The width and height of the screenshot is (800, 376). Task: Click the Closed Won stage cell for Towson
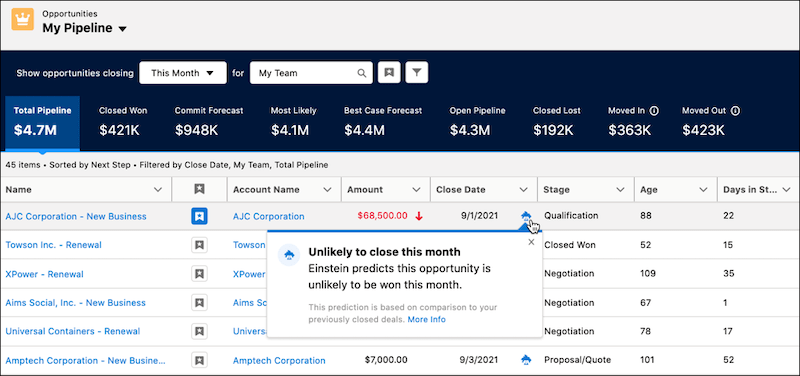pyautogui.click(x=569, y=245)
